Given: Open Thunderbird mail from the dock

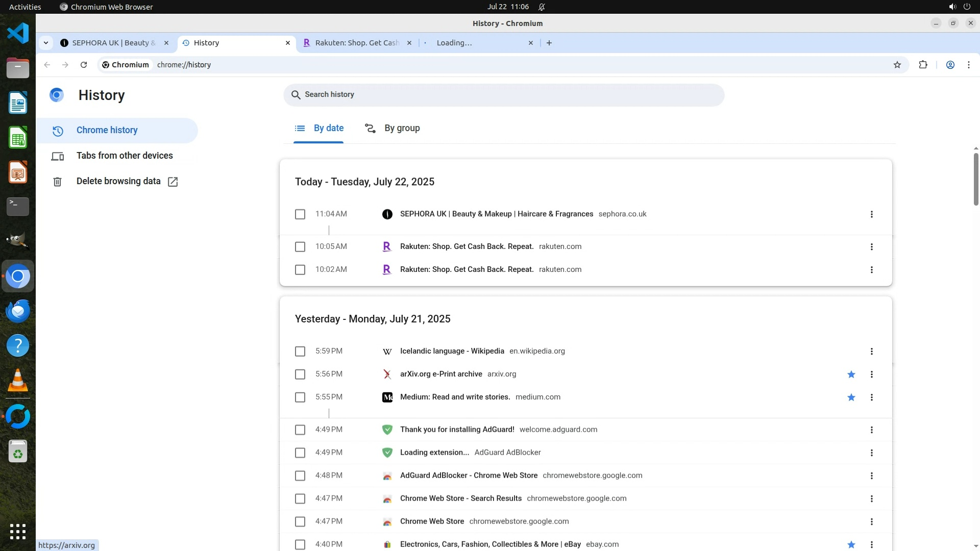Looking at the screenshot, I should (18, 311).
